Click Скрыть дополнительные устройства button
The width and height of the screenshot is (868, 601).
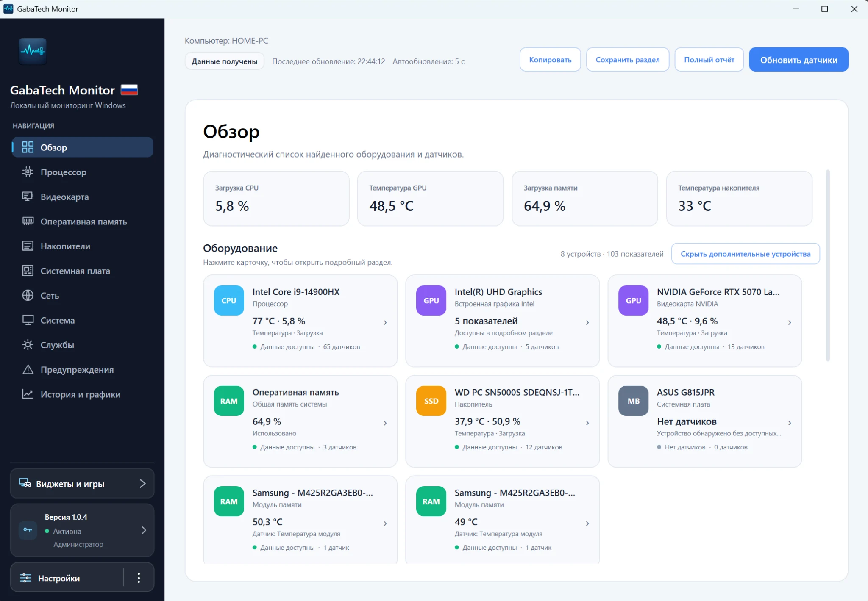click(x=746, y=254)
